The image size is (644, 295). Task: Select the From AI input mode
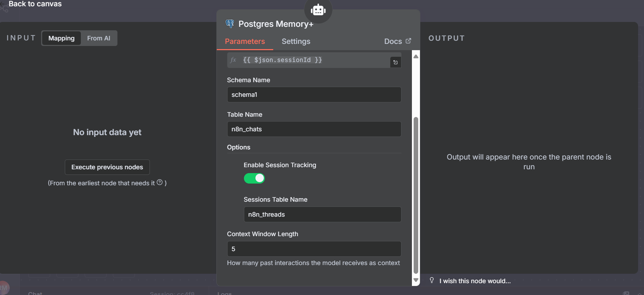99,38
